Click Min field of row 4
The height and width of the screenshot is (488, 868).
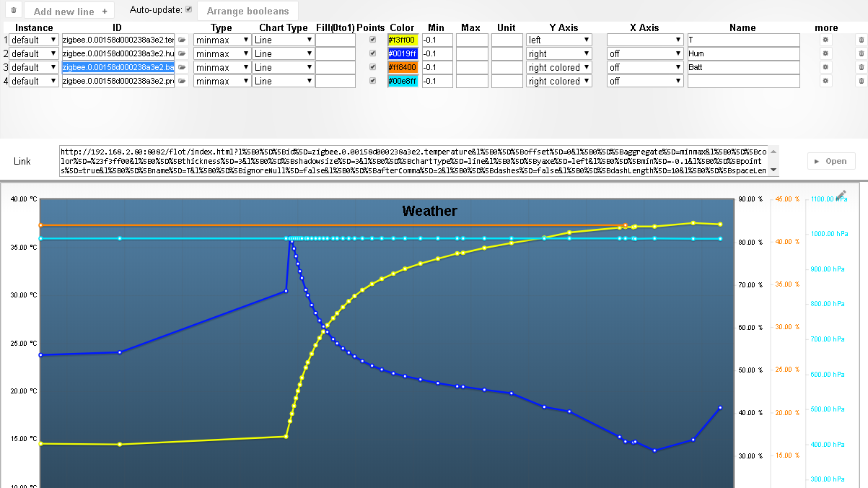pyautogui.click(x=437, y=81)
